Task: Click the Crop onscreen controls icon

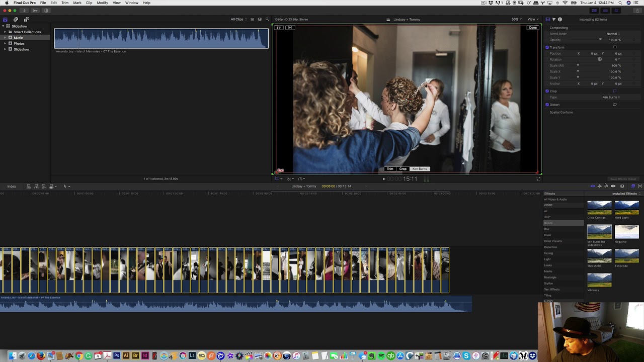Action: pyautogui.click(x=614, y=91)
